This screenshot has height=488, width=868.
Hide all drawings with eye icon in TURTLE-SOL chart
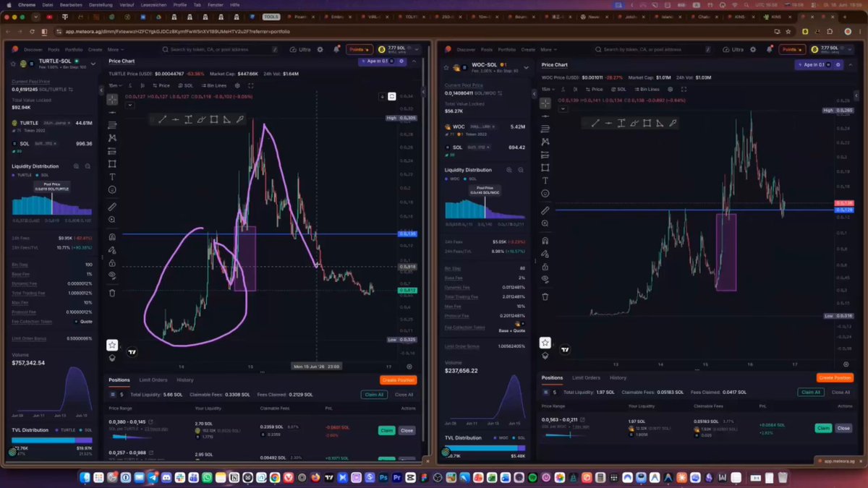(112, 275)
